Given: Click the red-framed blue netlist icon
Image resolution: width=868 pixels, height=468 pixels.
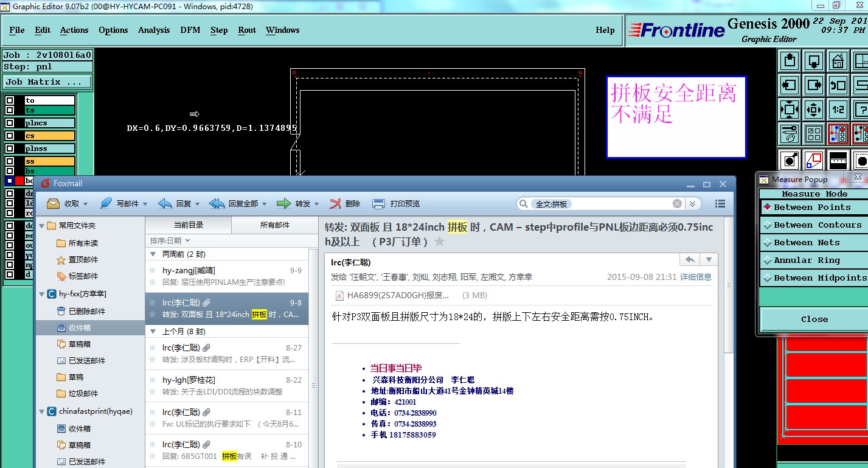Looking at the screenshot, I should coord(838,134).
